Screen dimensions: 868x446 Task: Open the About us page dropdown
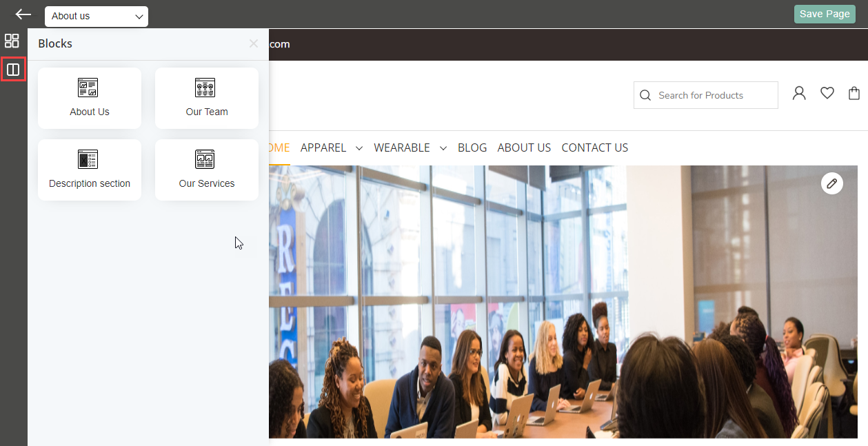point(97,16)
